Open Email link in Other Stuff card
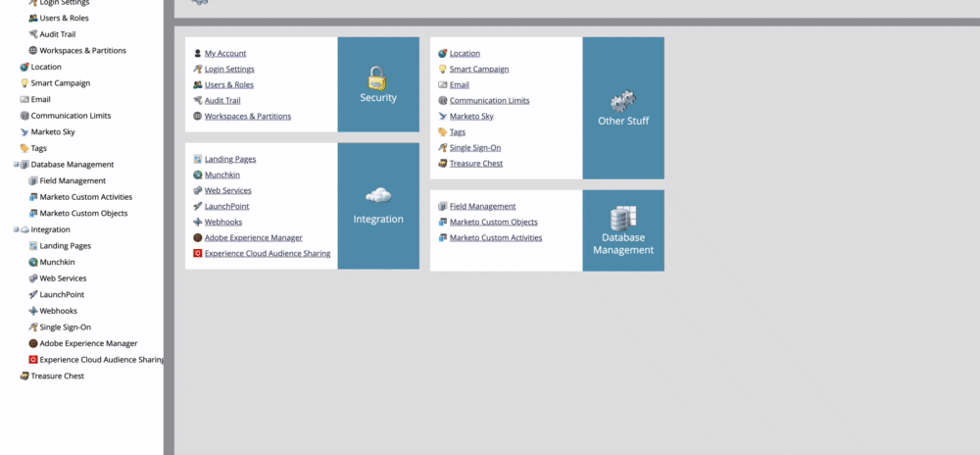Viewport: 980px width, 455px height. [x=460, y=84]
